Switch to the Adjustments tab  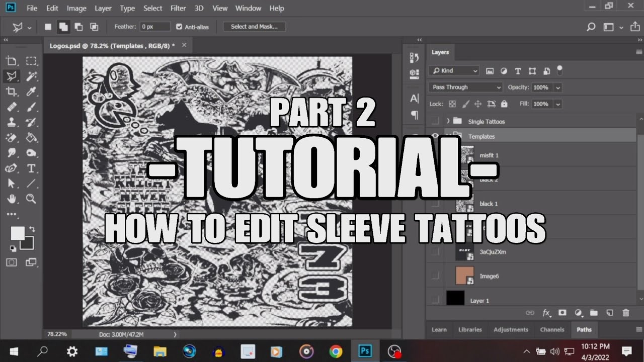[x=511, y=330]
